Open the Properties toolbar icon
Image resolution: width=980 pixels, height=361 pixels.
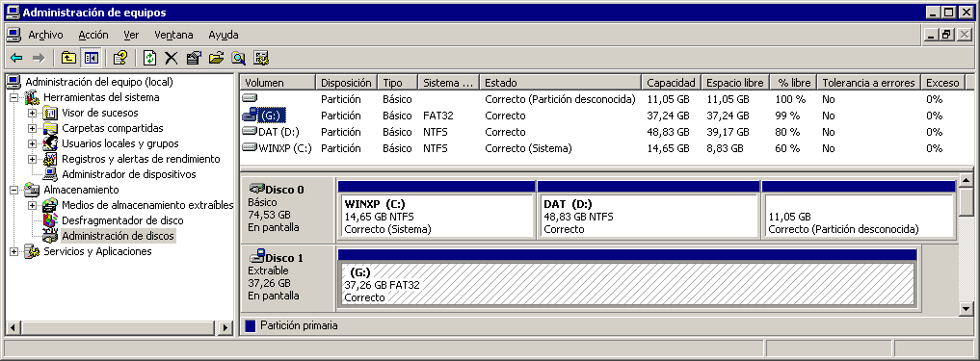194,58
